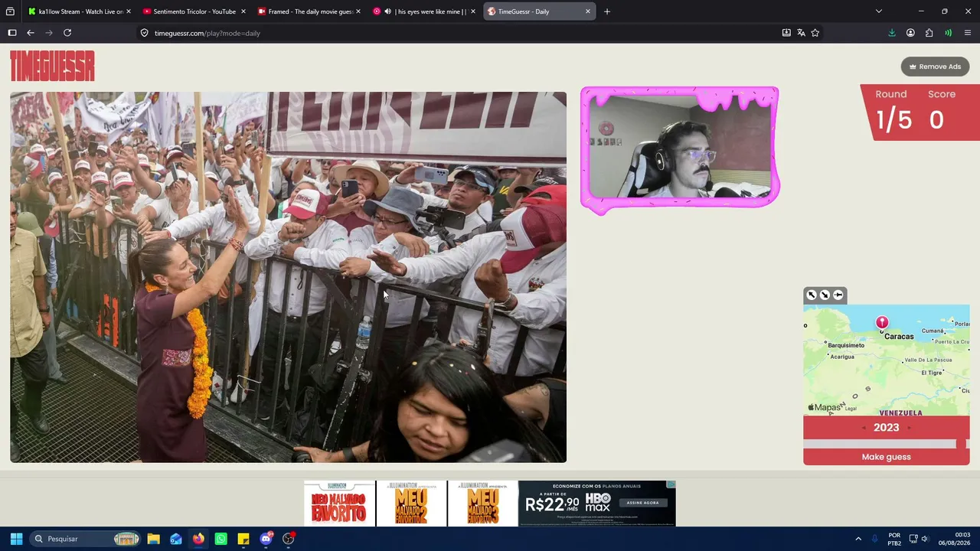Click the green extension icon in toolbar

coord(948,33)
